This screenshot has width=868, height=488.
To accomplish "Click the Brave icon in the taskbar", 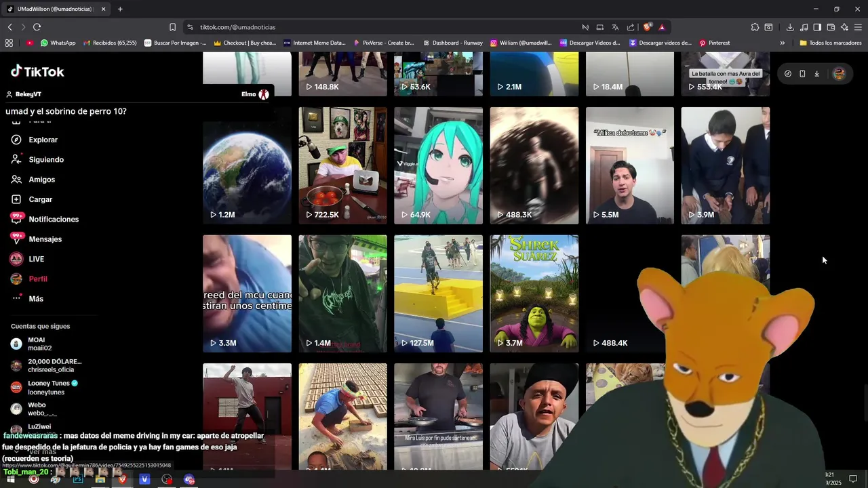I will click(122, 479).
